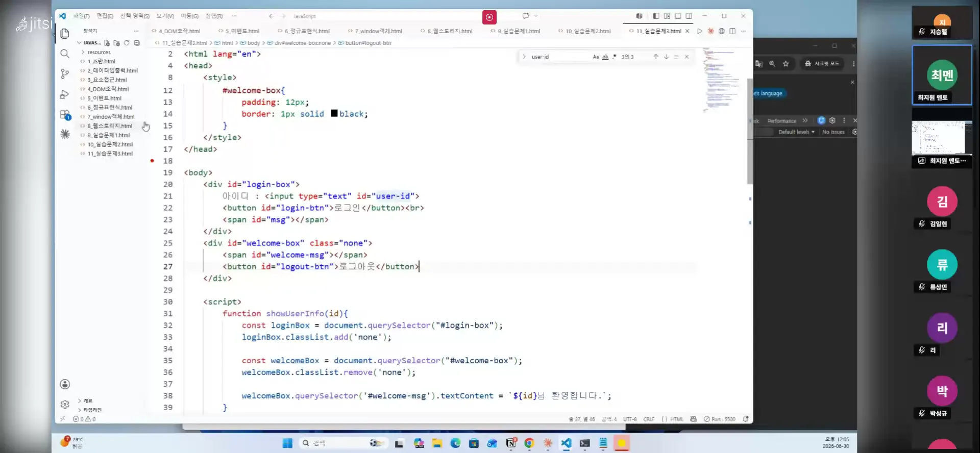980x453 pixels.
Task: Click the black color swatch on line 14
Action: [334, 113]
